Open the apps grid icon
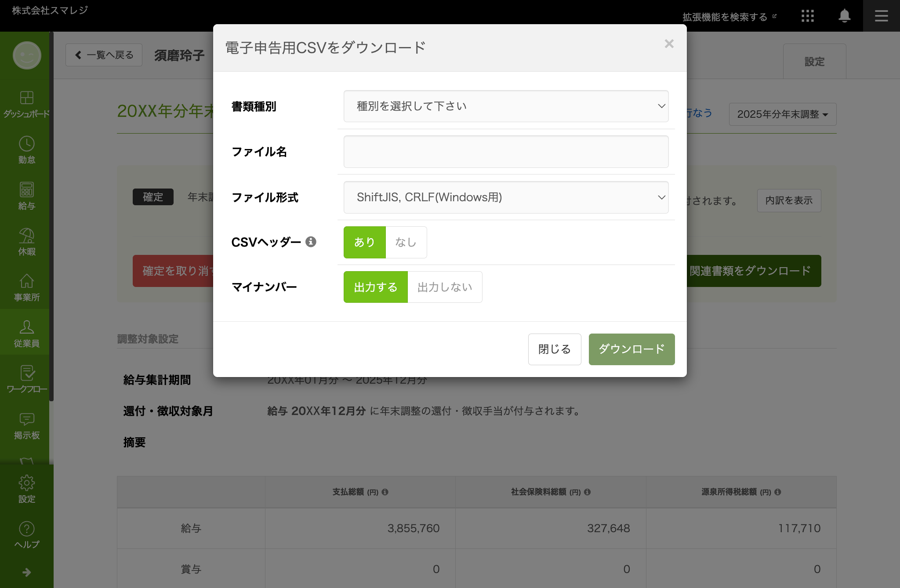Viewport: 900px width, 588px height. click(807, 16)
